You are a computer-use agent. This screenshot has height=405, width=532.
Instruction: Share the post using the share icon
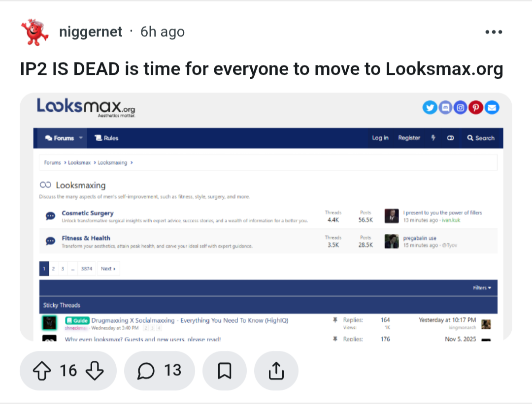276,371
